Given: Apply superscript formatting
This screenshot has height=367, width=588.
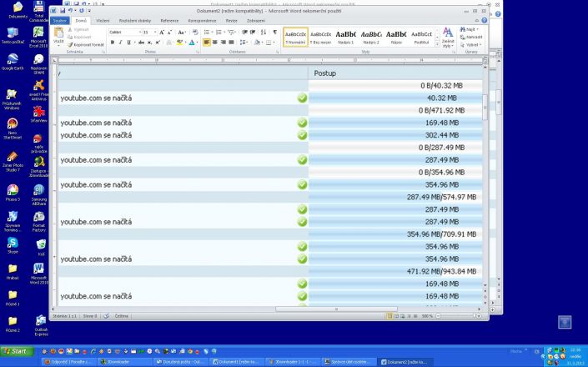Looking at the screenshot, I should pos(158,43).
